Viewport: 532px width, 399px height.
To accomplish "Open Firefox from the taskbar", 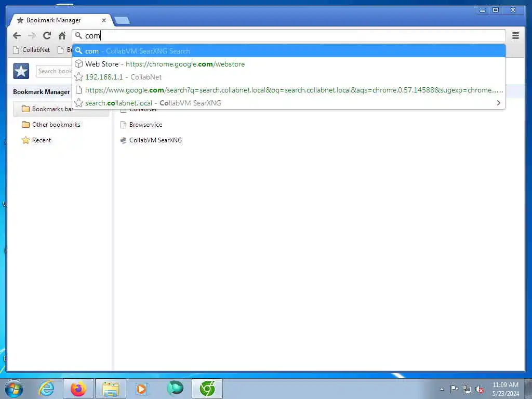I will coord(78,389).
